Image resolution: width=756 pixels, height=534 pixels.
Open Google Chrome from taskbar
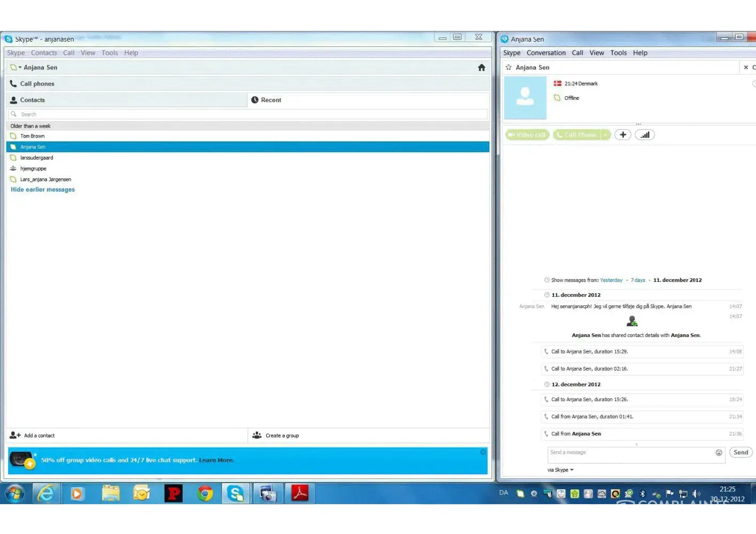click(x=205, y=493)
